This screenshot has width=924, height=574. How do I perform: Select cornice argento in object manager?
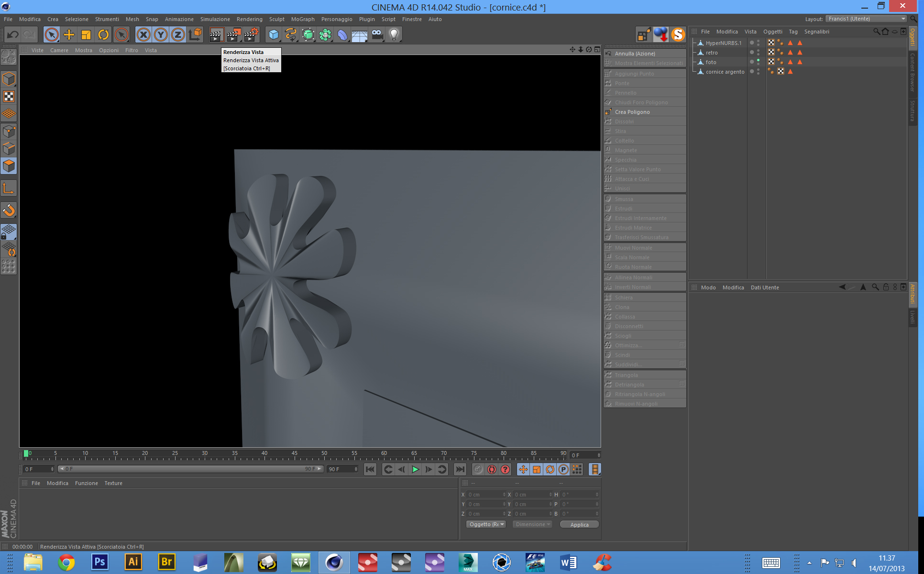pos(725,72)
